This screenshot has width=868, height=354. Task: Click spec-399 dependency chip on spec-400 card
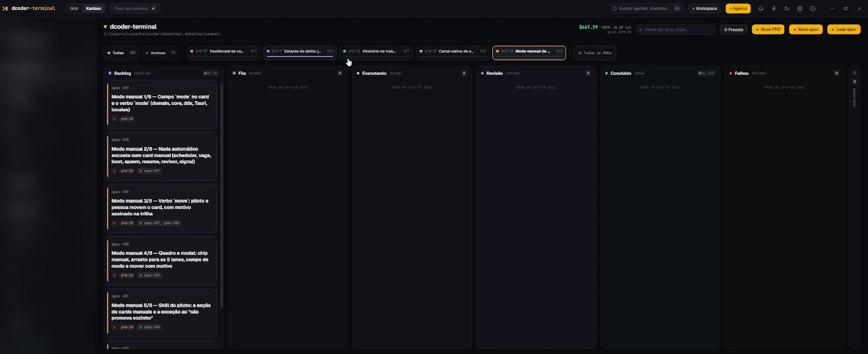point(150,275)
